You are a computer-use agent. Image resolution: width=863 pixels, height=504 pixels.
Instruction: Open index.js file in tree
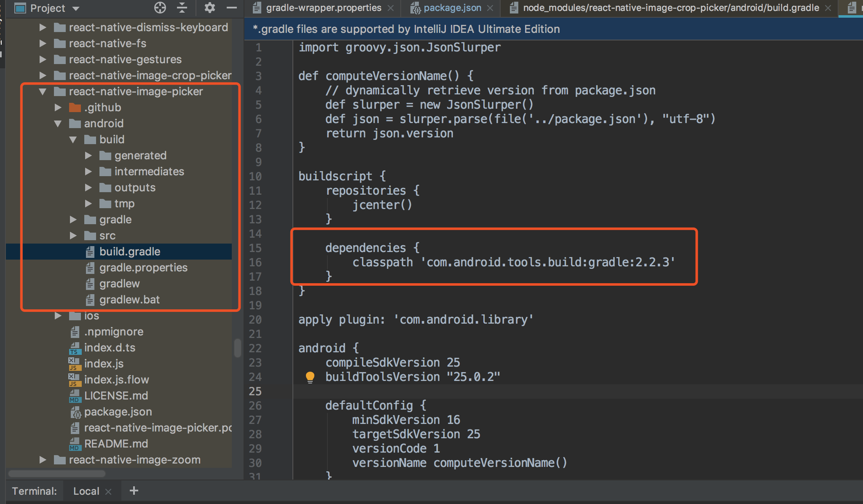point(104,364)
